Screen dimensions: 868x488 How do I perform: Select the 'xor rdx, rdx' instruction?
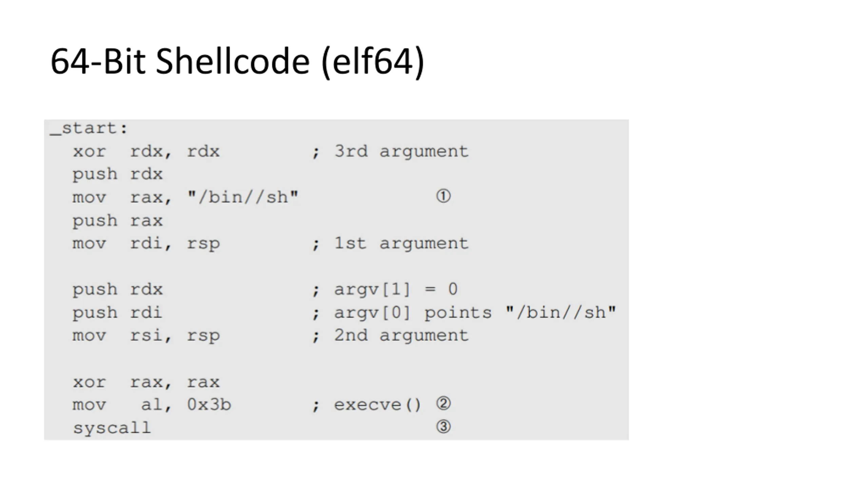pyautogui.click(x=146, y=151)
